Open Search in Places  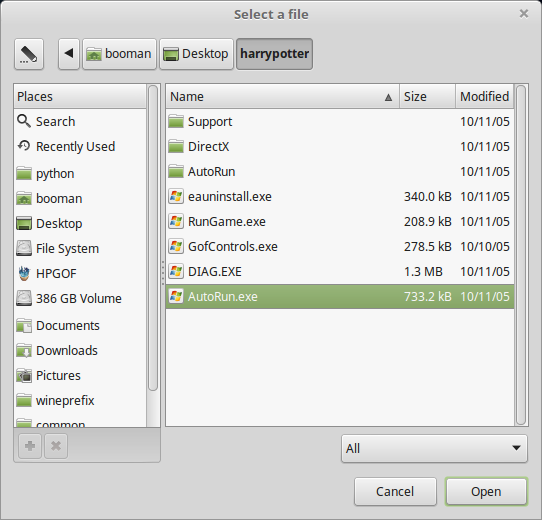pos(80,122)
